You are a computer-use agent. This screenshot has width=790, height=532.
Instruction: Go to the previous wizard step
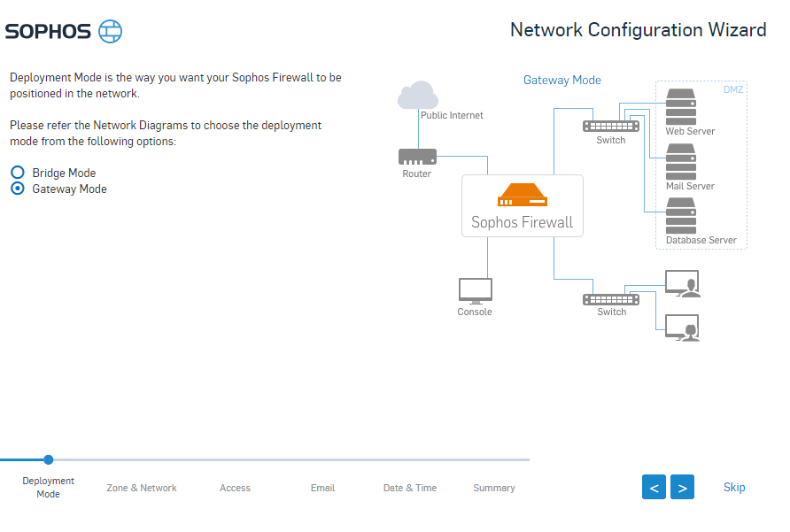654,487
